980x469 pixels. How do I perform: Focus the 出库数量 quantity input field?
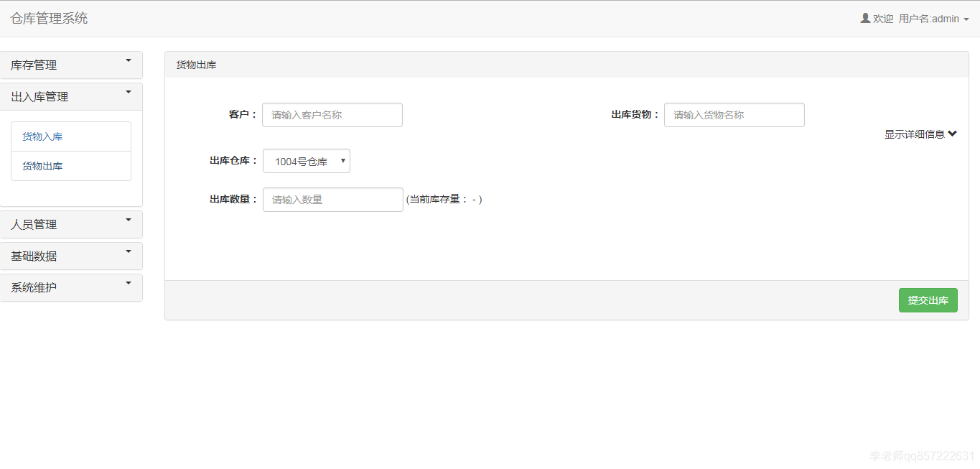tap(332, 199)
